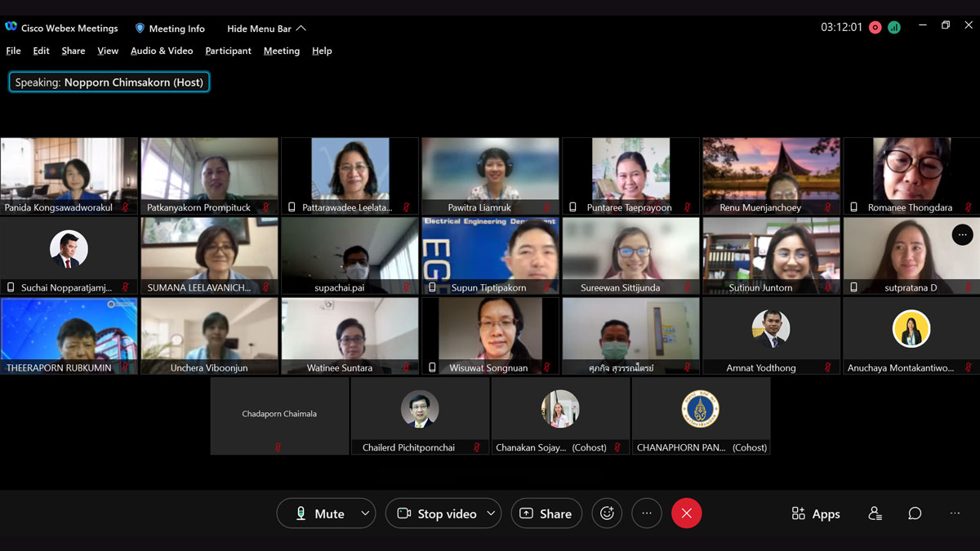Open more options in bottom control bar
Viewport: 980px width, 551px height.
point(647,513)
